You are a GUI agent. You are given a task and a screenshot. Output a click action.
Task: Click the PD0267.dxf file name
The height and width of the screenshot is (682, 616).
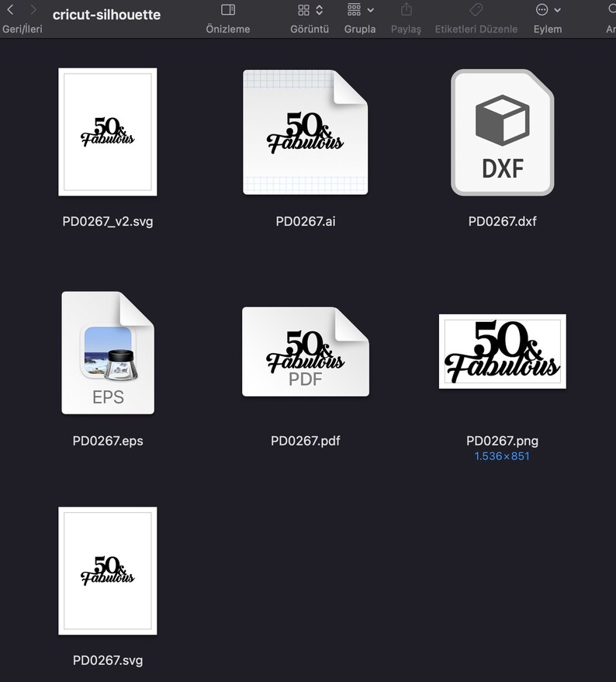point(503,221)
